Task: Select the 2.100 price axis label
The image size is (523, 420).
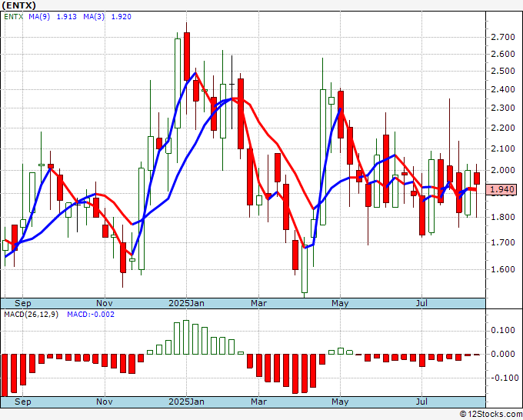Action: [503, 148]
